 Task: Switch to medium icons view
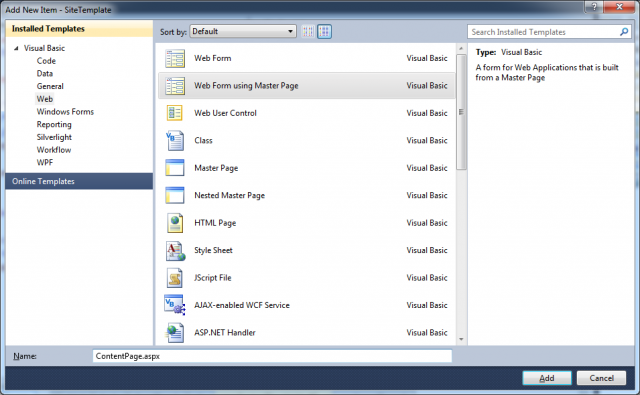[324, 31]
